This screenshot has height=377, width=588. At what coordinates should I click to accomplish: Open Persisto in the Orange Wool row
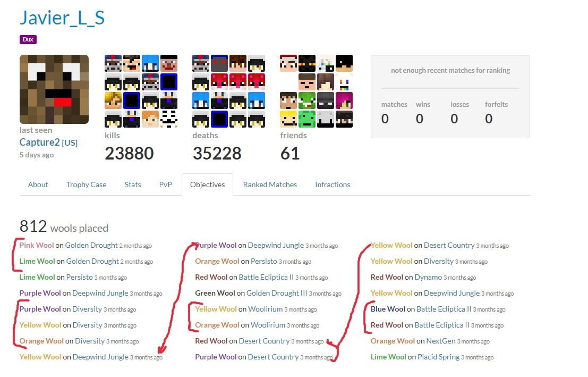pos(264,261)
